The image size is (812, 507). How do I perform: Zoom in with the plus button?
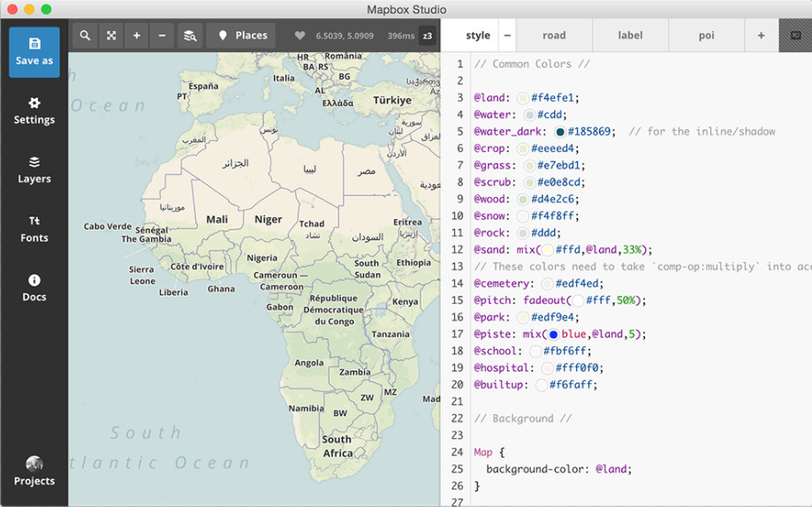pyautogui.click(x=136, y=35)
